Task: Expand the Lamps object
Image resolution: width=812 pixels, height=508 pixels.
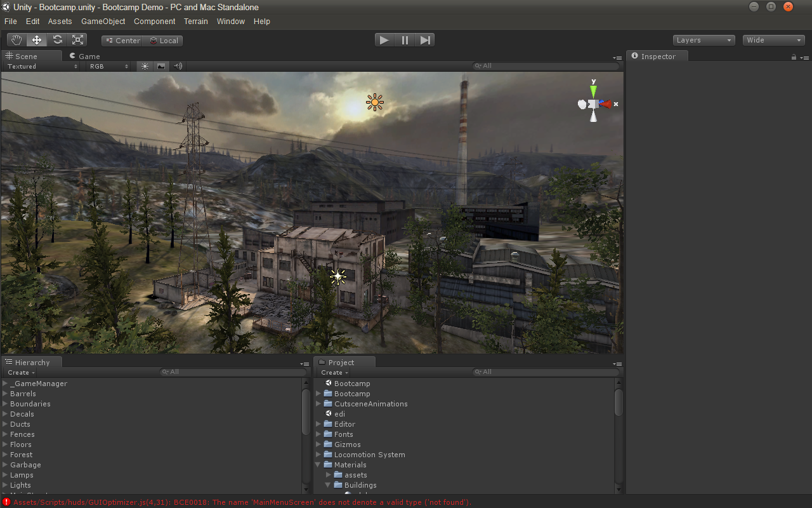Action: (5, 475)
